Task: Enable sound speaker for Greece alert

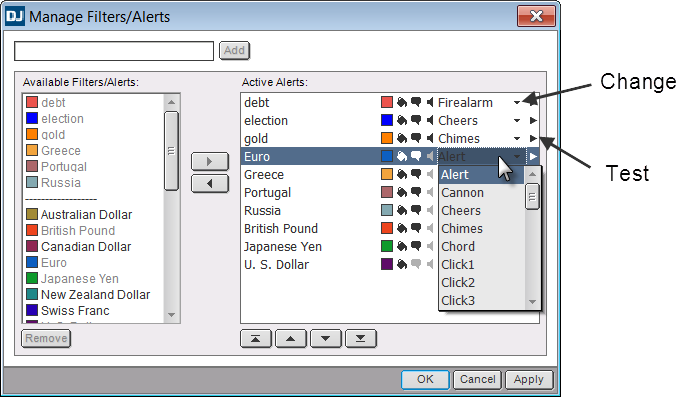Action: tap(430, 174)
